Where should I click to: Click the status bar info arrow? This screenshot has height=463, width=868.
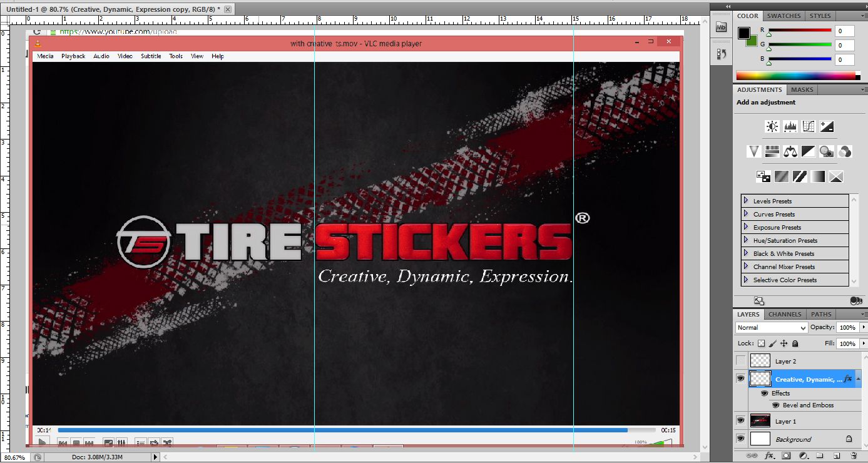pyautogui.click(x=156, y=457)
